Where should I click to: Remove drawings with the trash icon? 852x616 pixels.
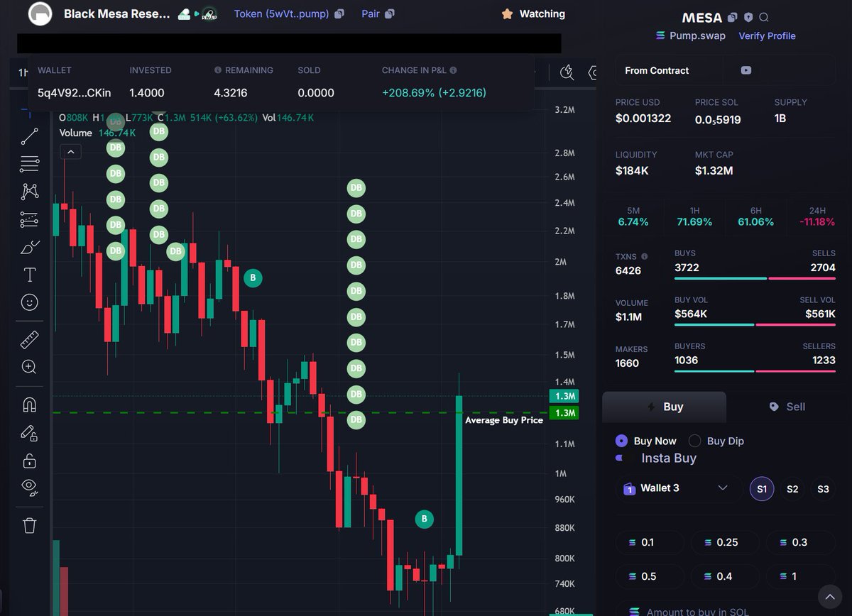tap(29, 525)
